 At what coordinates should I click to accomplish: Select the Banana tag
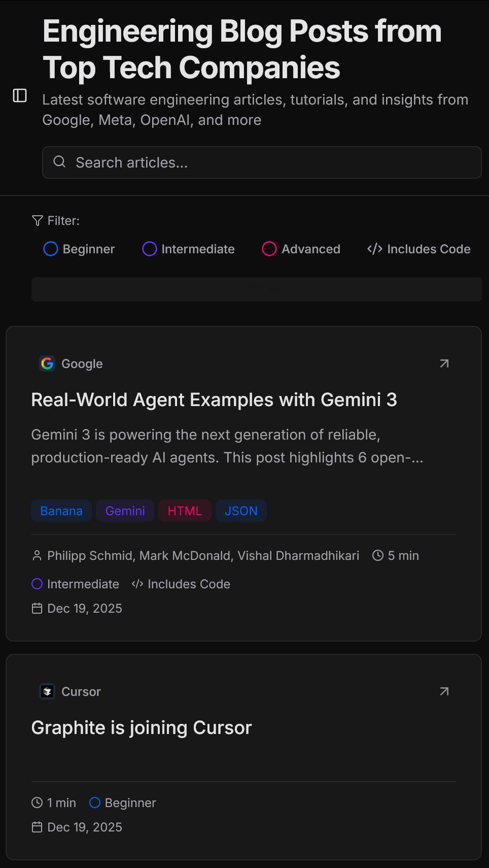coord(61,511)
